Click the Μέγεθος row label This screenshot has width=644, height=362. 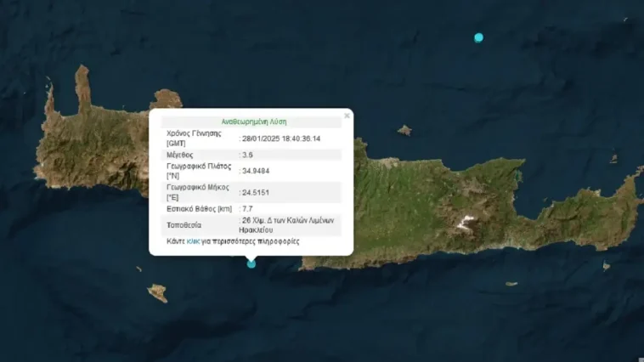pos(180,155)
